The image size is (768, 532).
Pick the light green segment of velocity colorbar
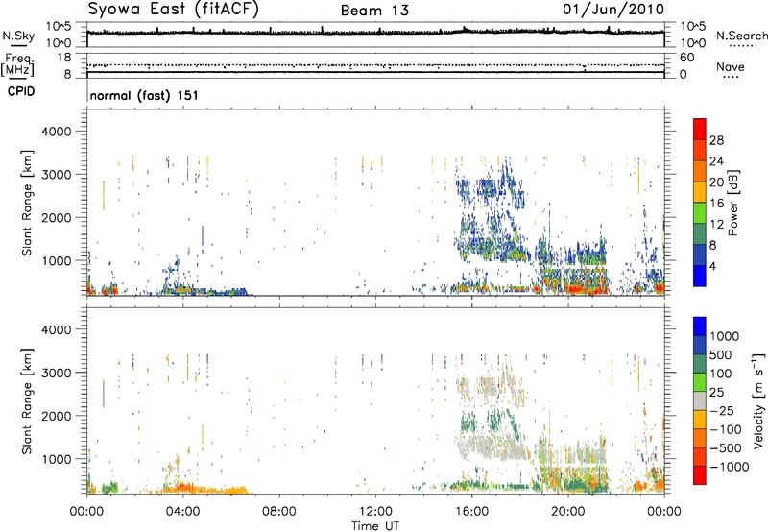coord(700,382)
